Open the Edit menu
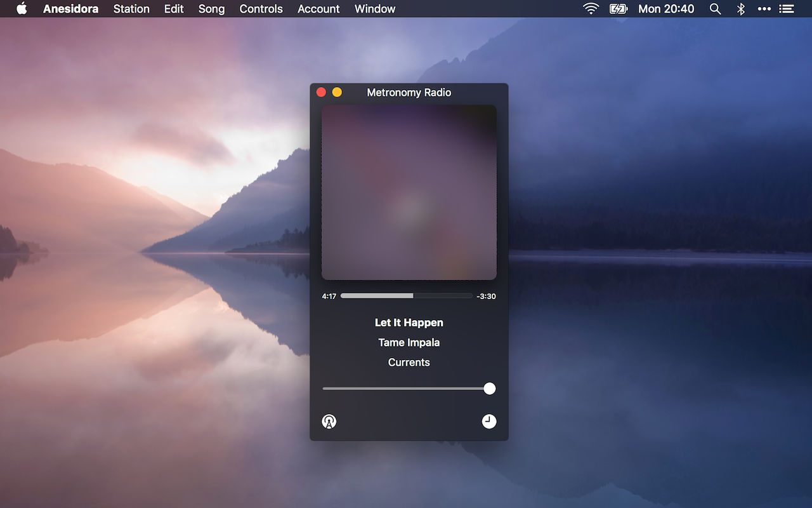Screen dimensions: 812x508 [174, 9]
